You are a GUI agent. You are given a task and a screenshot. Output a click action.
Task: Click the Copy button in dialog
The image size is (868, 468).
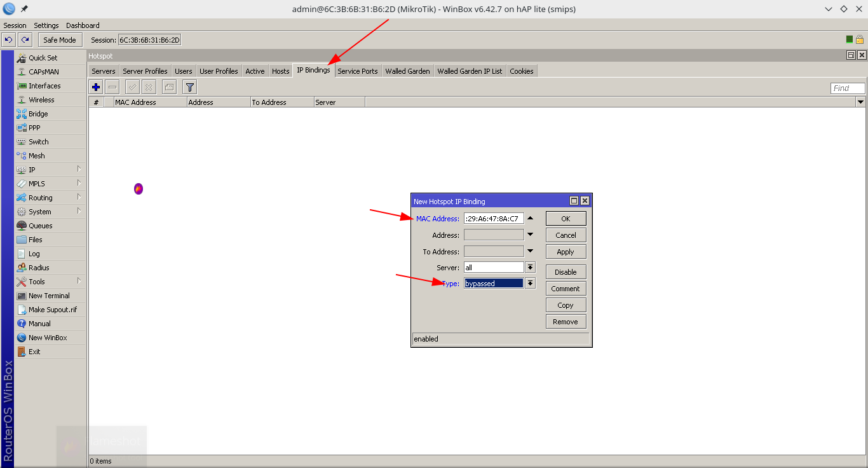tap(566, 305)
